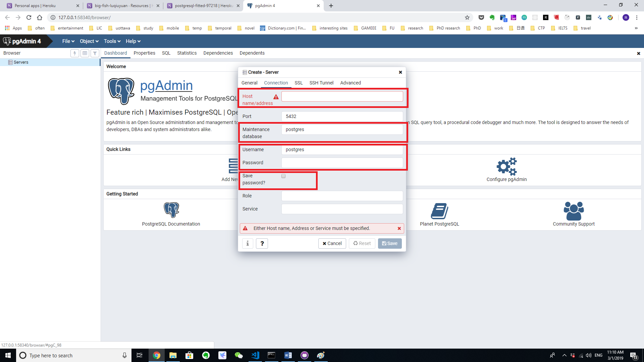This screenshot has width=644, height=362.
Task: Reload the page with browser refresh icon
Action: 29,17
